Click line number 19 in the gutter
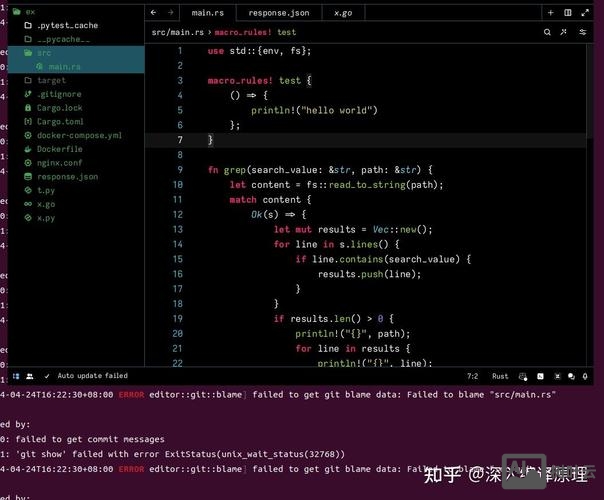Screen dimensions: 604x500 coord(178,319)
